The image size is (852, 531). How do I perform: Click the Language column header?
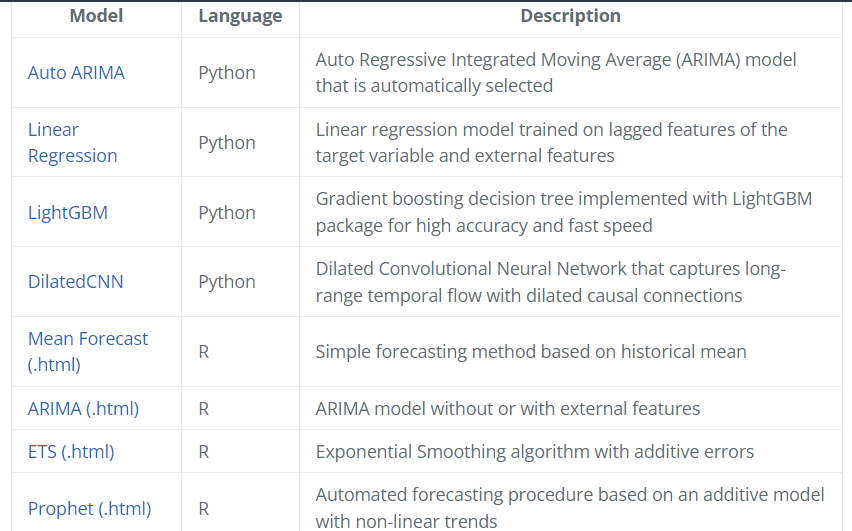240,16
